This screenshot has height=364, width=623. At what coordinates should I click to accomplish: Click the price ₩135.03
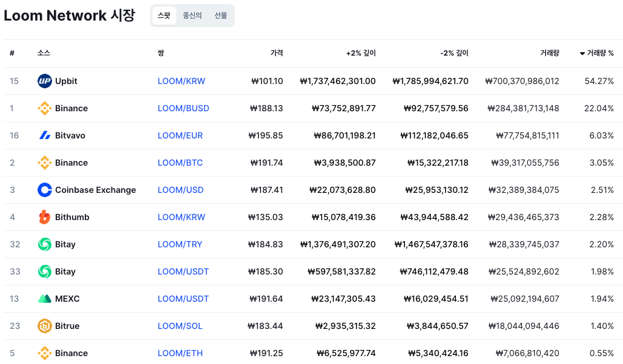pos(265,217)
